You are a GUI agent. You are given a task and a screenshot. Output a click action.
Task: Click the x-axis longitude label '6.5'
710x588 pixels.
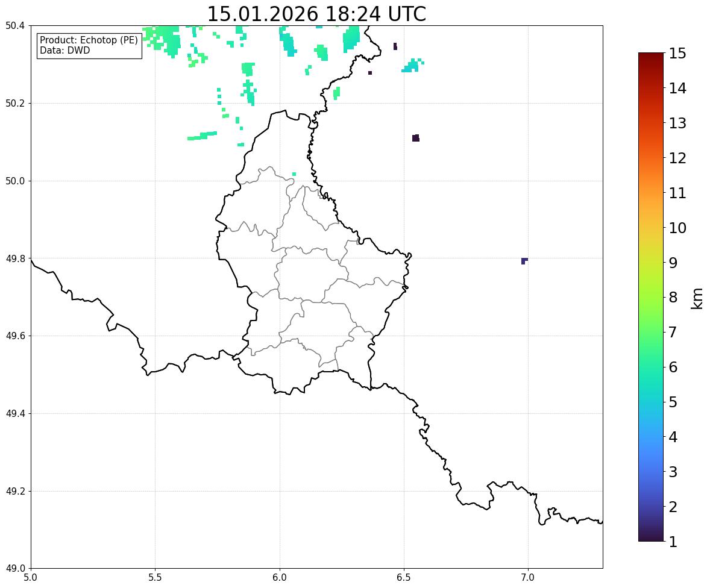(404, 578)
